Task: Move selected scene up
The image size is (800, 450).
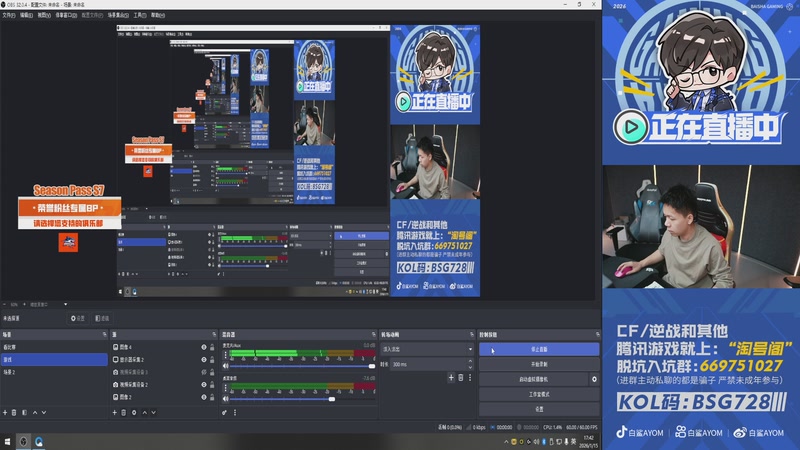Action: pos(35,412)
